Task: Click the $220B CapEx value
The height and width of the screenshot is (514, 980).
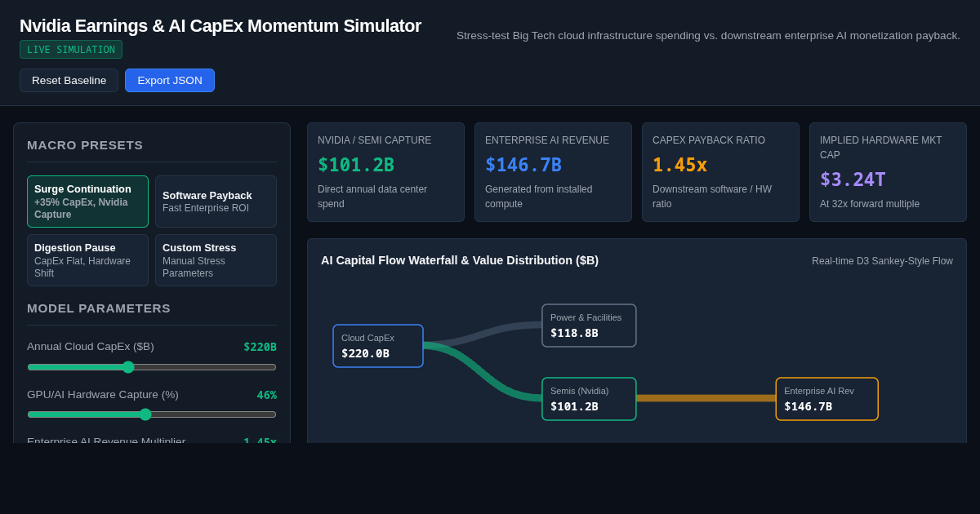Action: tap(260, 347)
